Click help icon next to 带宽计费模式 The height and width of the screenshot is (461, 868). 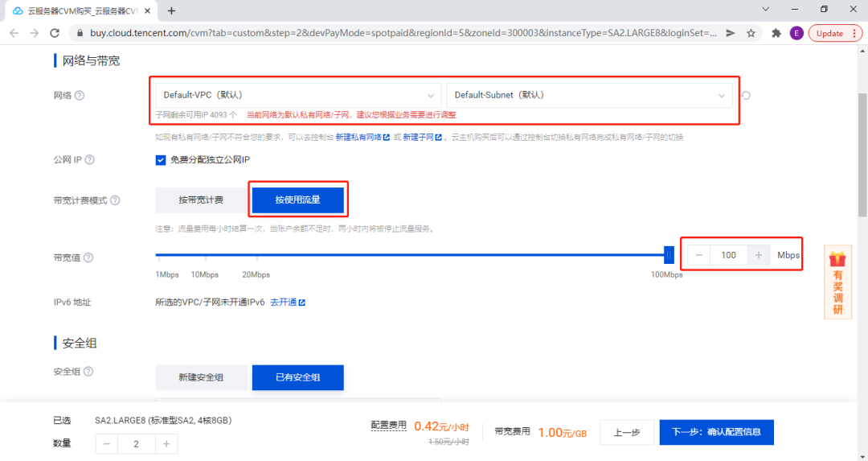point(115,200)
